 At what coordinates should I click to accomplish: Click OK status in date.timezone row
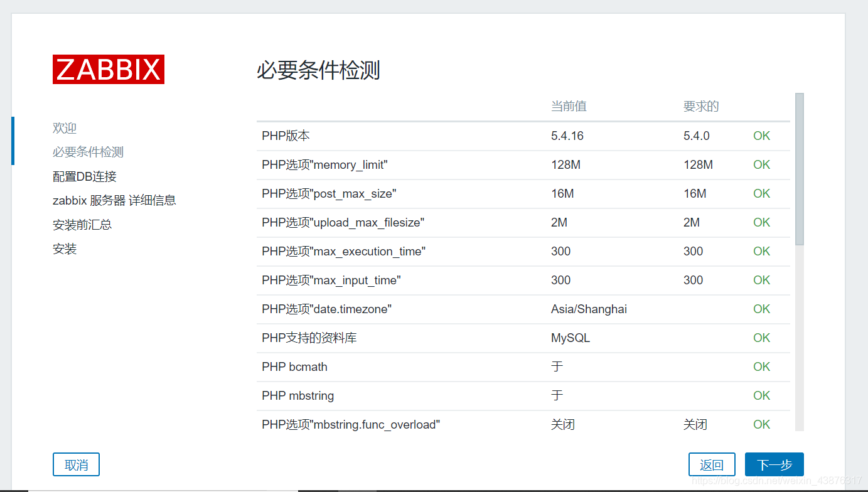[x=761, y=309]
